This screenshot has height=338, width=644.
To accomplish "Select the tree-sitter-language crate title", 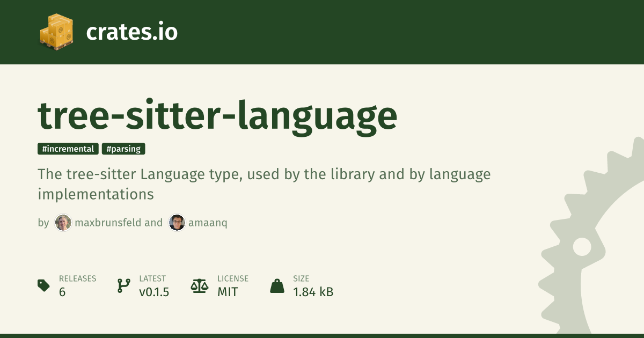I will 217,115.
